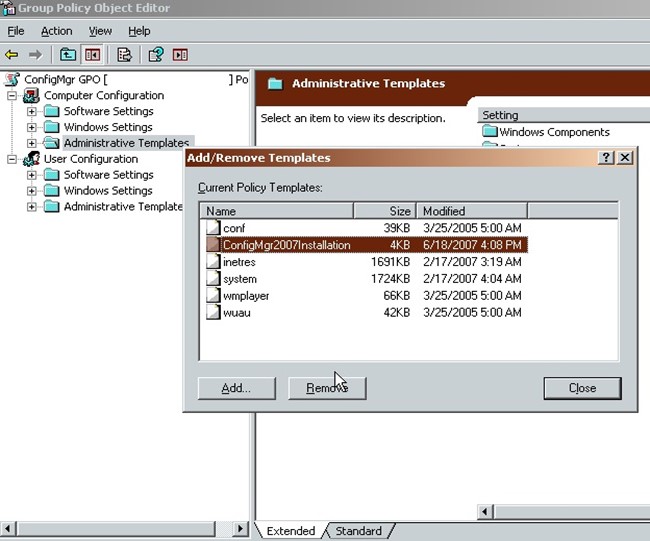Collapse the User Configuration tree node
650x541 pixels.
tap(12, 159)
